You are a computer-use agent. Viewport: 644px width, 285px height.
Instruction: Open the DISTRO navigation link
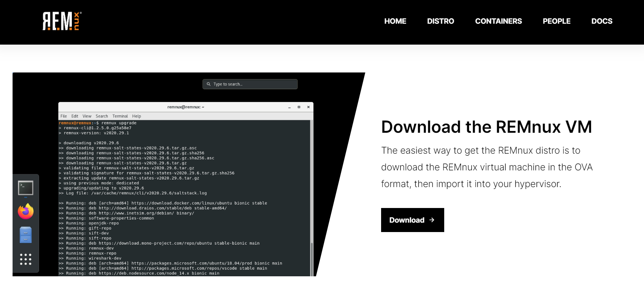point(440,21)
